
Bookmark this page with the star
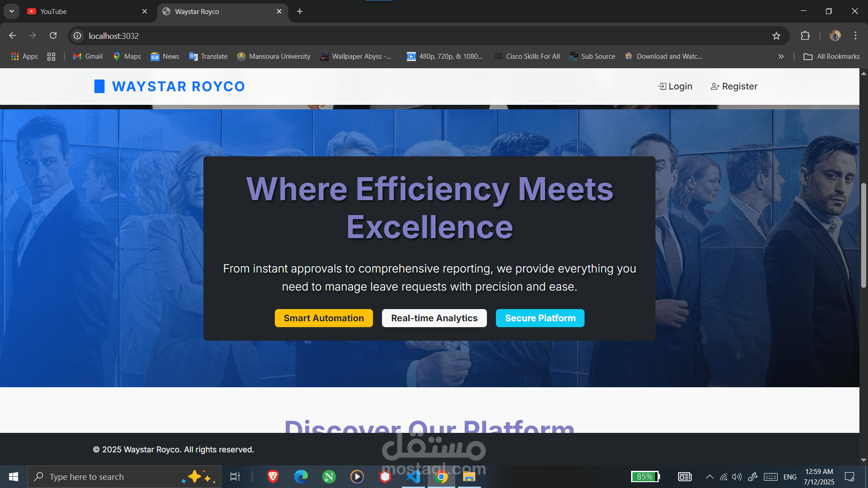pos(776,36)
